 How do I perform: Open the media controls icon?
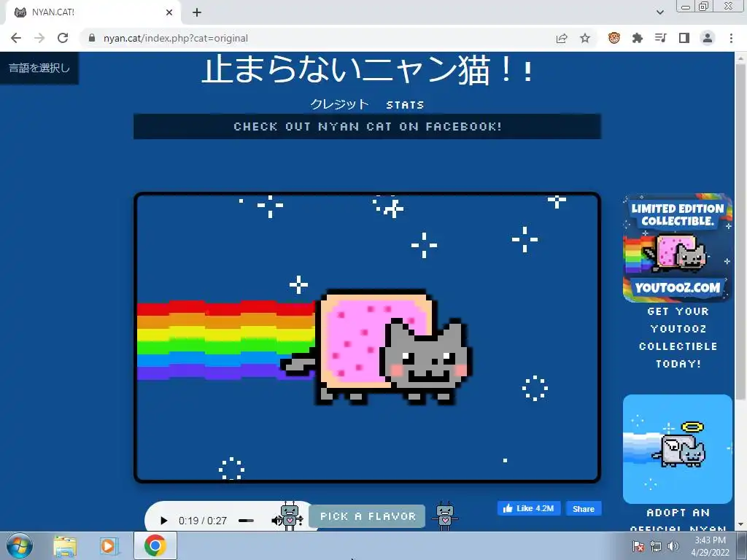pos(661,38)
